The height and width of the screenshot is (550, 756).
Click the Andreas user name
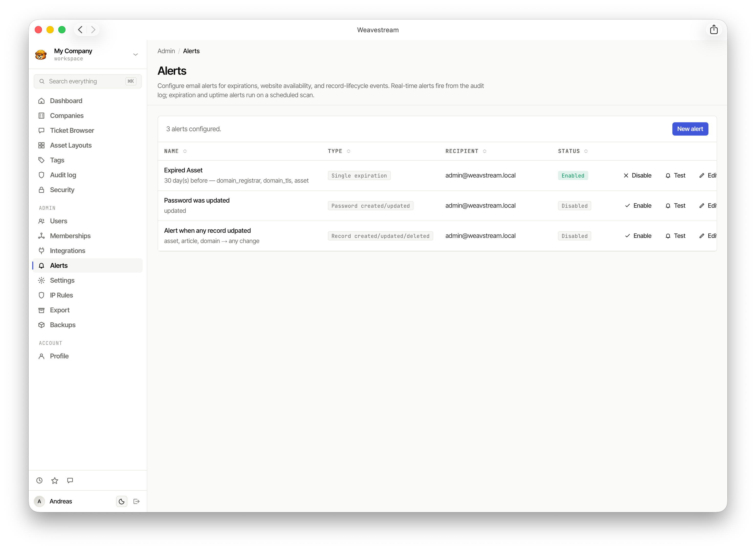coord(61,501)
